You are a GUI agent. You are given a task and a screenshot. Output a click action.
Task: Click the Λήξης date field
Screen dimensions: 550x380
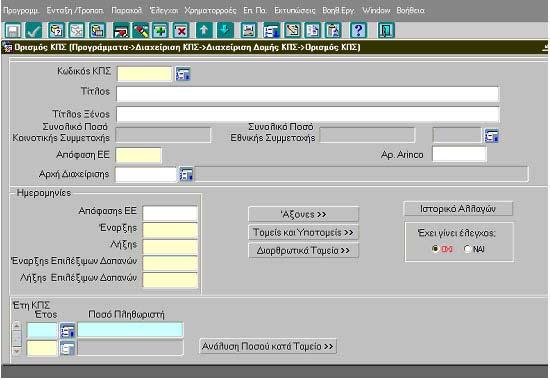pyautogui.click(x=170, y=247)
